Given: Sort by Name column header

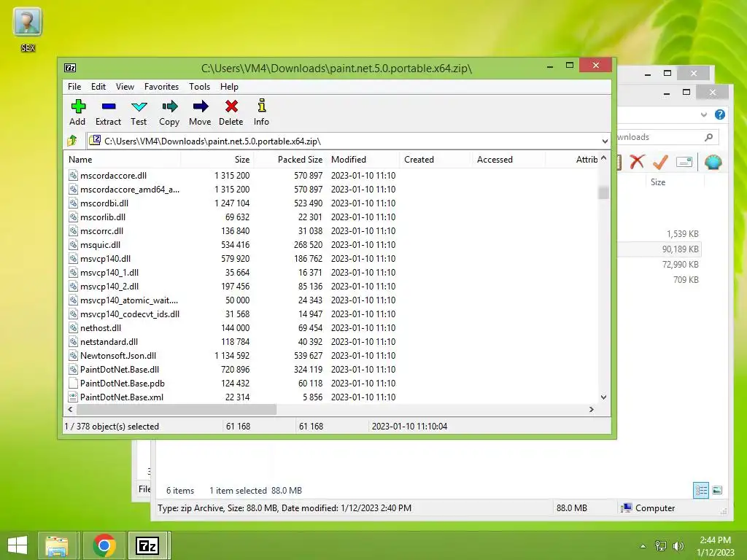Looking at the screenshot, I should [x=122, y=160].
